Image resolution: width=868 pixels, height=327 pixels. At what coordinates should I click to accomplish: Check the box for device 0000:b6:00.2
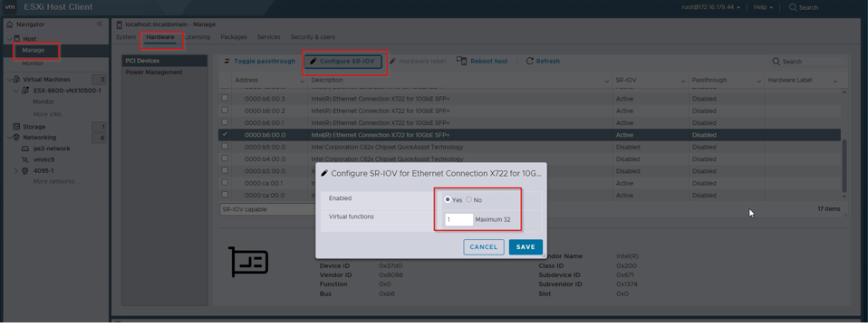[x=225, y=111]
